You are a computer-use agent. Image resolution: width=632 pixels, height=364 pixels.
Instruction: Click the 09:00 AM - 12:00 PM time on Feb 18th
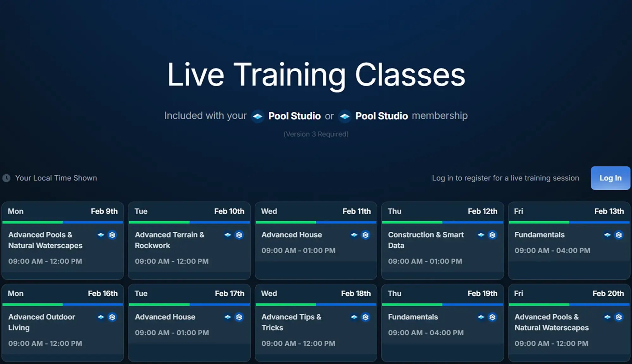coord(298,343)
